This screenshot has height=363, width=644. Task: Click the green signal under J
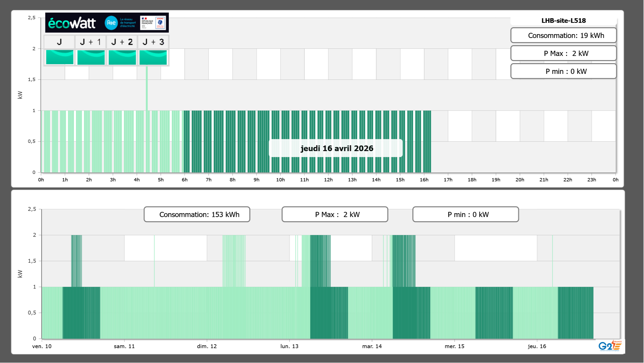pyautogui.click(x=60, y=57)
